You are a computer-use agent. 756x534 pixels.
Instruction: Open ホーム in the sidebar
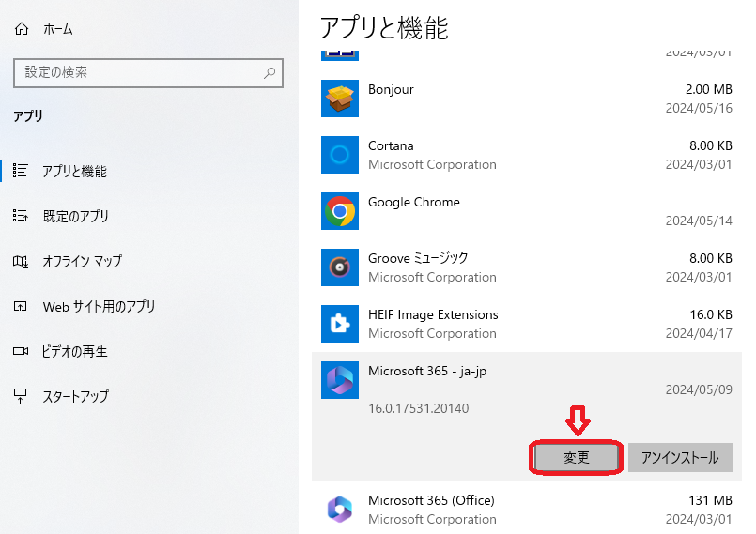pyautogui.click(x=58, y=29)
